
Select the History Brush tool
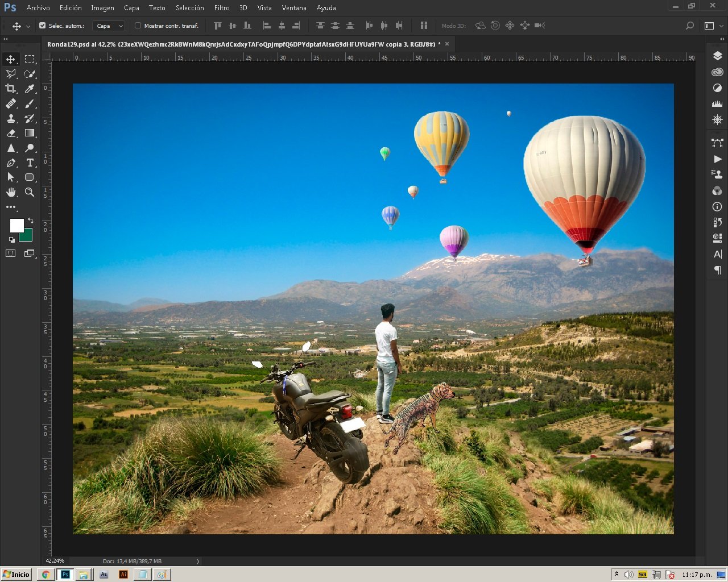coord(30,118)
